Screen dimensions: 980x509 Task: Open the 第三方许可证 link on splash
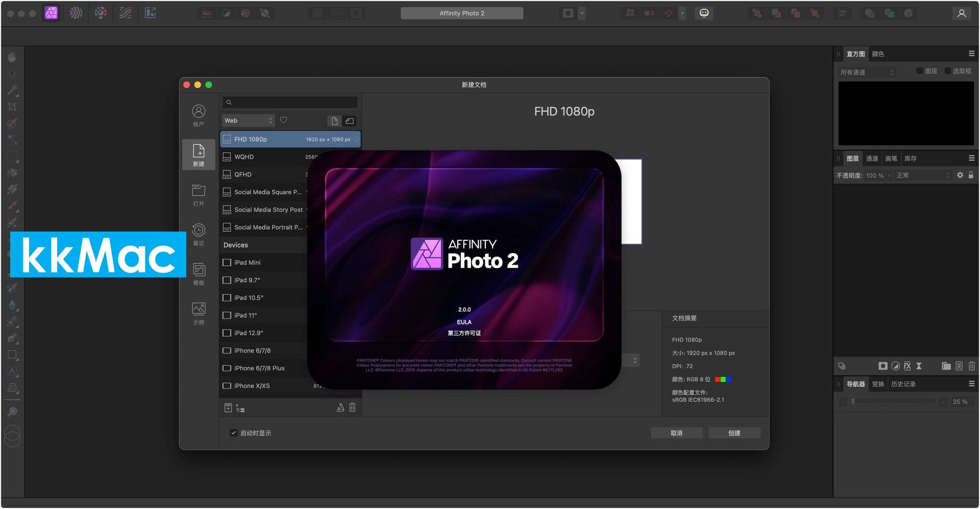[464, 333]
